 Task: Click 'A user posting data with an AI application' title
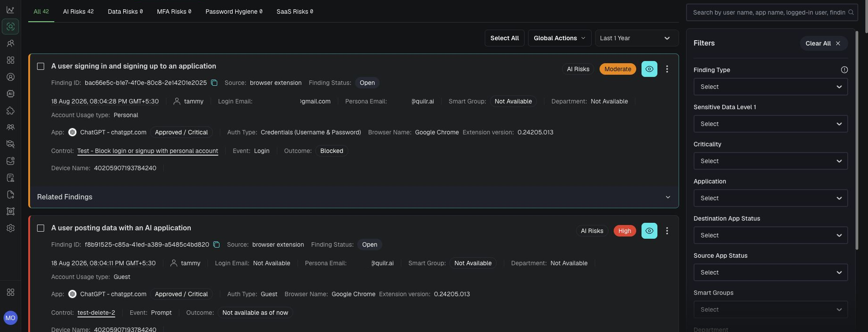tap(121, 228)
